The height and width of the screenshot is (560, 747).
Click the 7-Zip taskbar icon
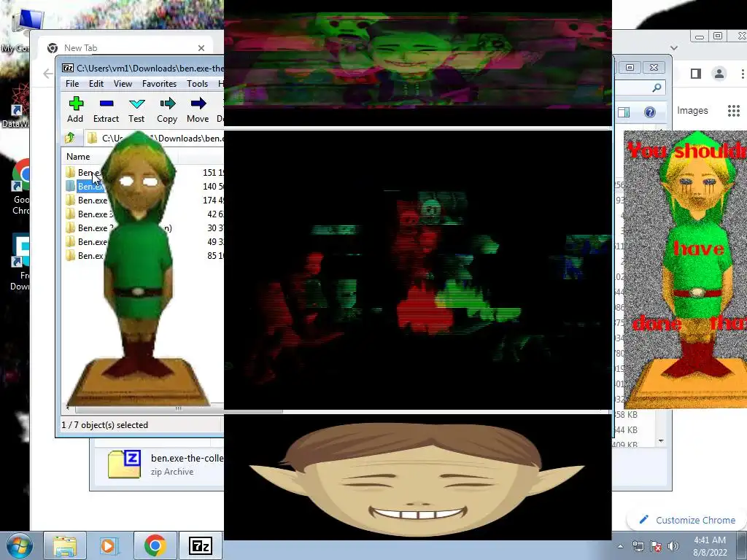(201, 545)
